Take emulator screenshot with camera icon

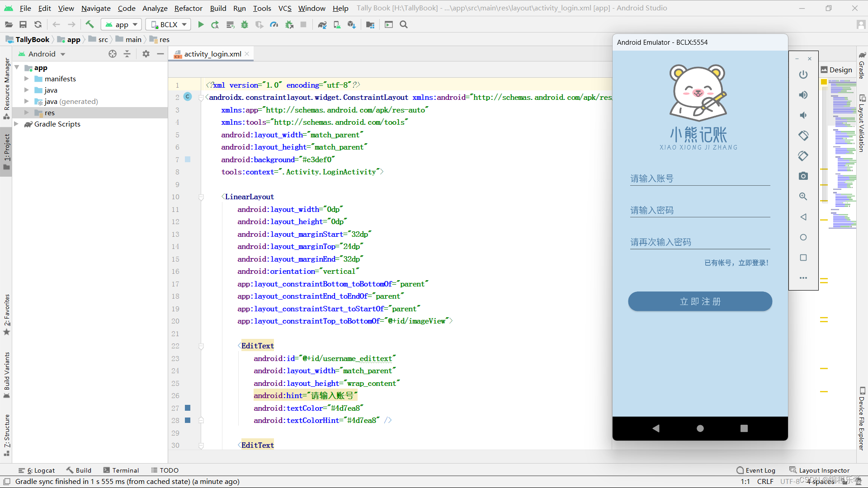coord(803,176)
